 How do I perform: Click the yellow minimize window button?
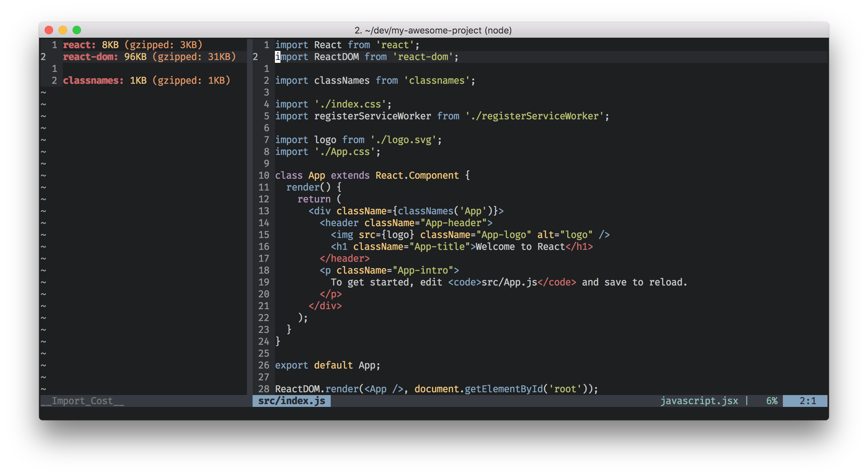click(x=63, y=30)
